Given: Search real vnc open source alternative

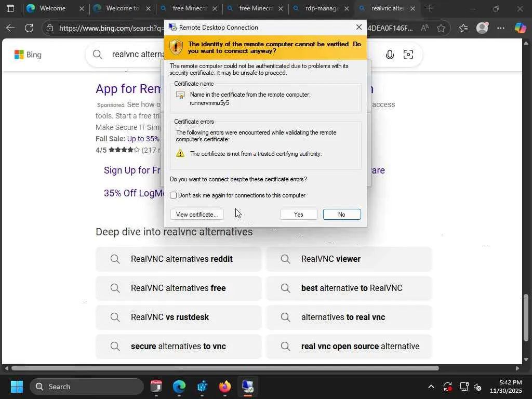Looking at the screenshot, I should tap(349, 347).
